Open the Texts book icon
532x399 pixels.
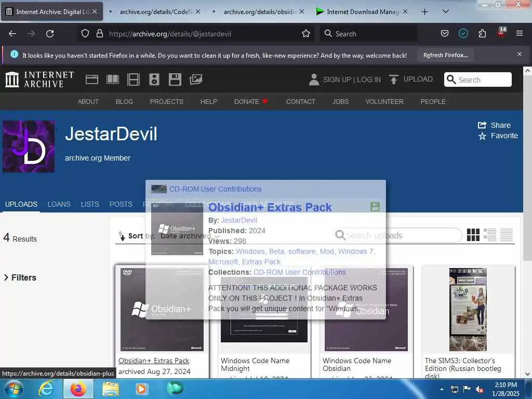point(113,79)
